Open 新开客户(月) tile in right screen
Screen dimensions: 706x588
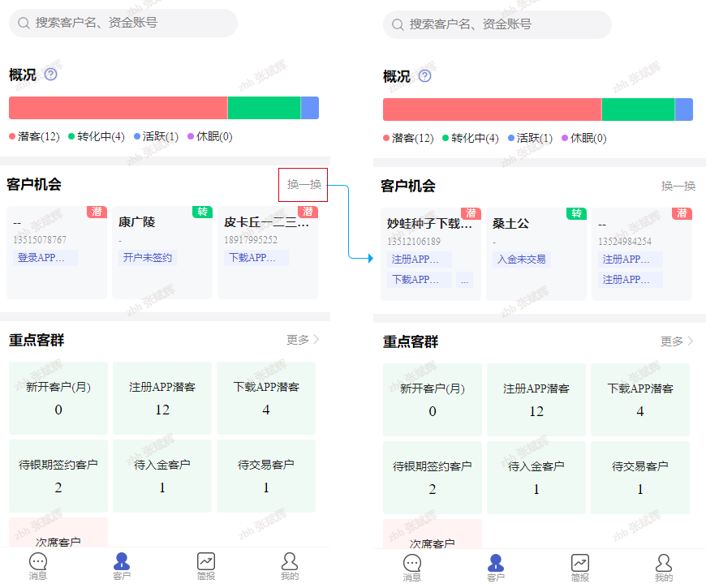tap(433, 400)
